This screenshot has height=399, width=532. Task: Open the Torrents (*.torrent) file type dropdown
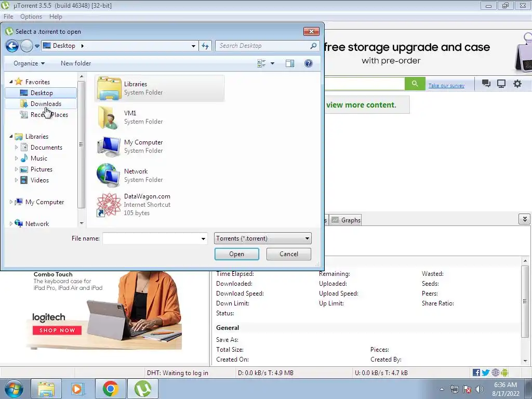(262, 238)
